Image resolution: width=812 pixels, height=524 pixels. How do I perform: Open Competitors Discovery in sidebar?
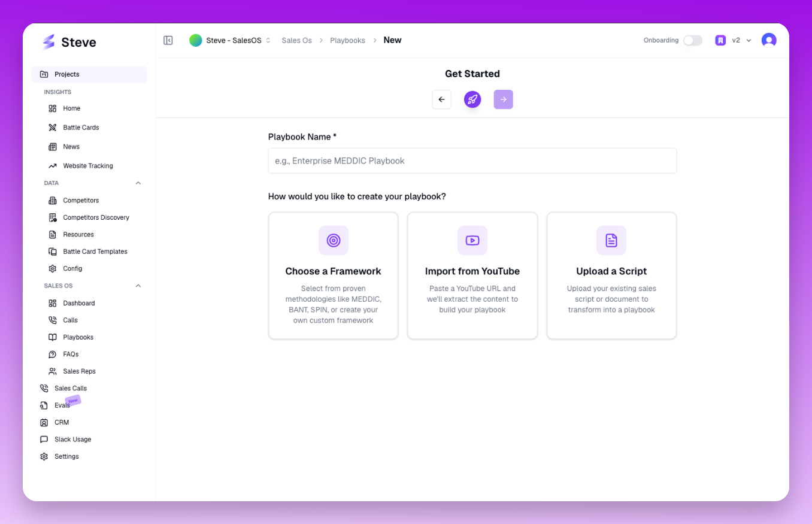point(96,217)
